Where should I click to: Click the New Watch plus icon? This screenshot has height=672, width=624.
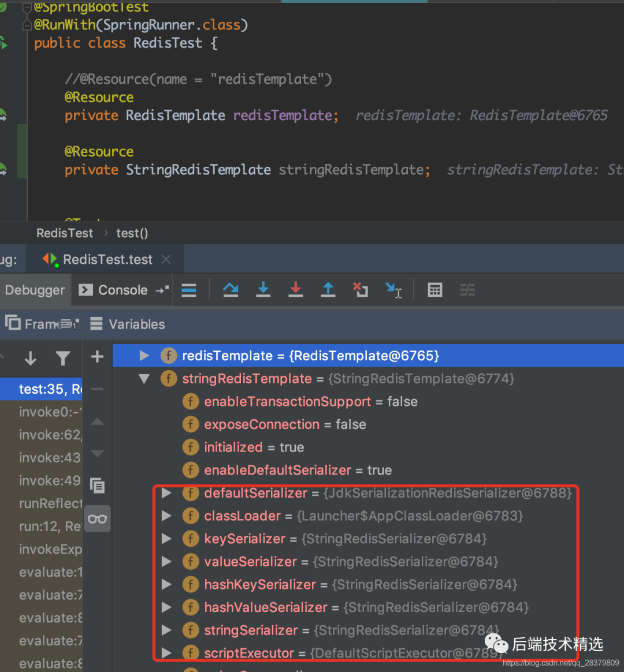click(96, 356)
